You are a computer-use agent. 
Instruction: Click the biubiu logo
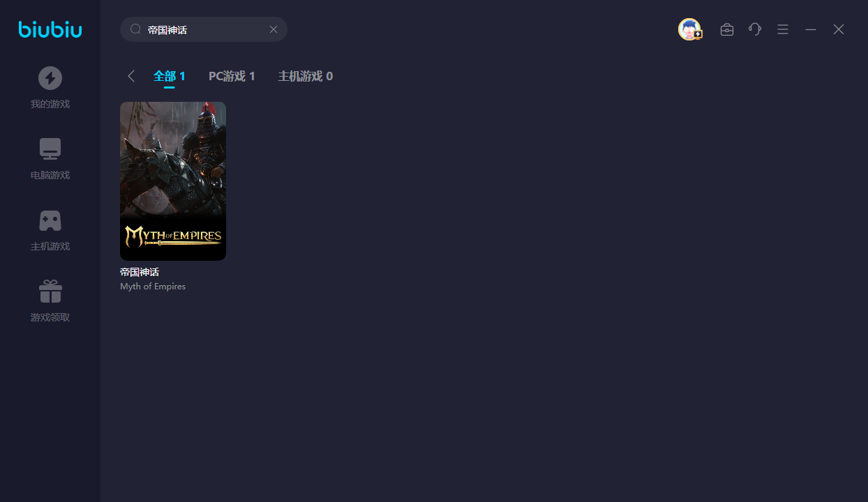click(x=50, y=29)
